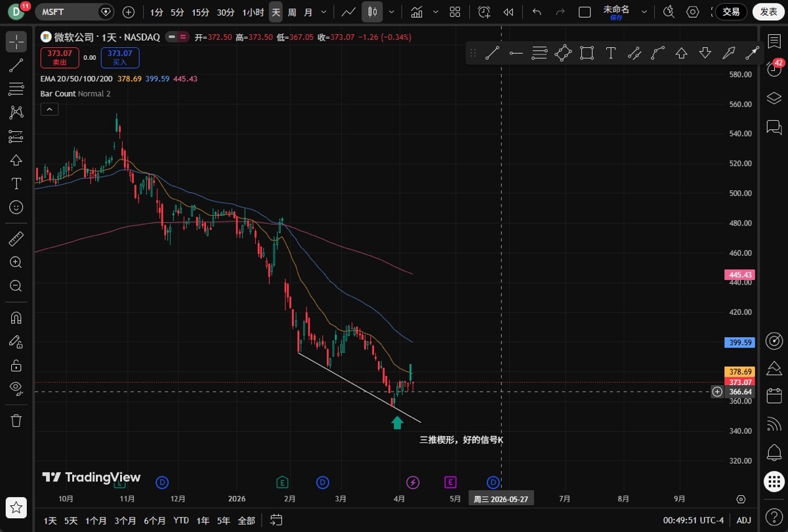Start bar replay mode
Screen dimensions: 788x532
click(x=508, y=12)
